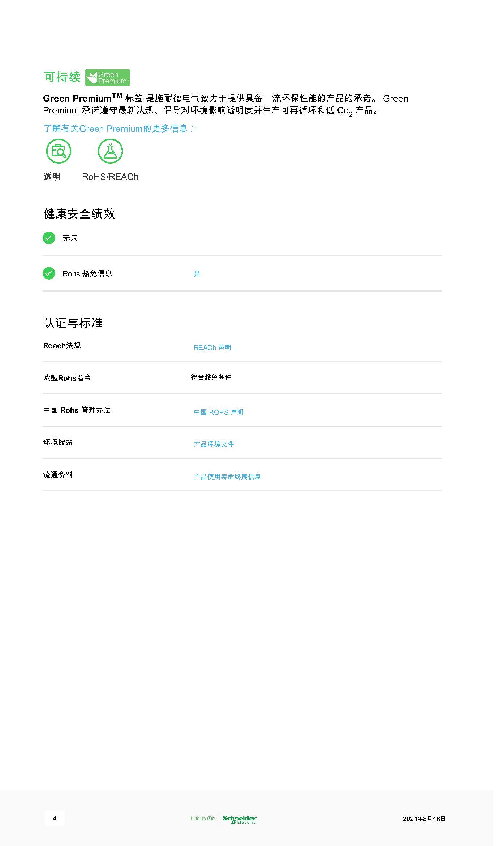The image size is (504, 846).
Task: Click the 健康安全绩效 heading
Action: [79, 214]
